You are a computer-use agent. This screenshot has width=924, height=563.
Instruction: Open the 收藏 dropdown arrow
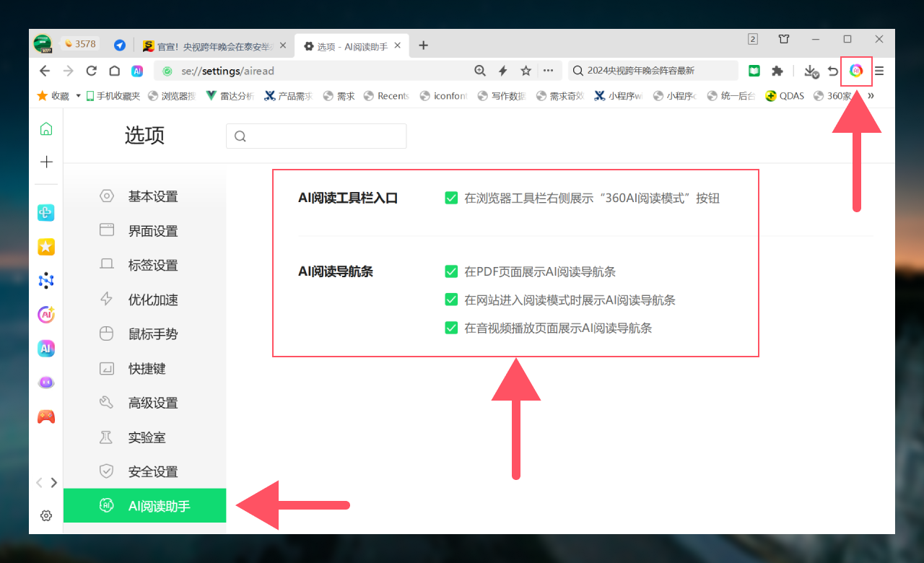[x=78, y=95]
